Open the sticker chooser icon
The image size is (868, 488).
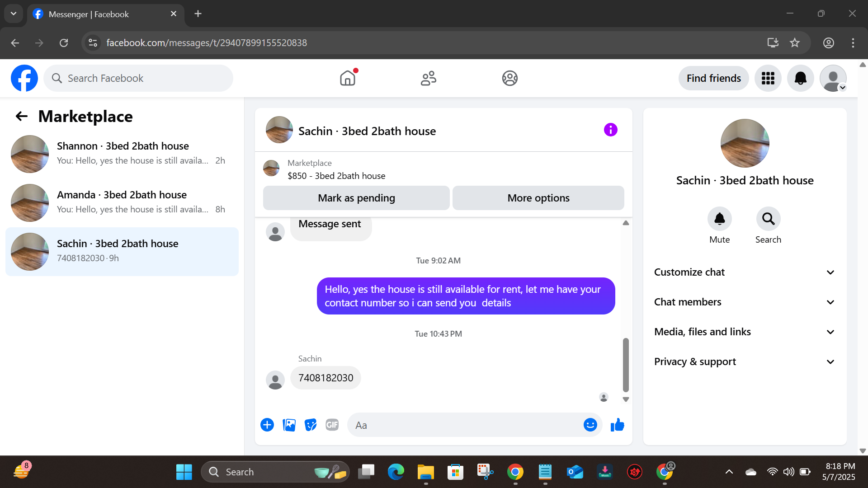pos(311,425)
